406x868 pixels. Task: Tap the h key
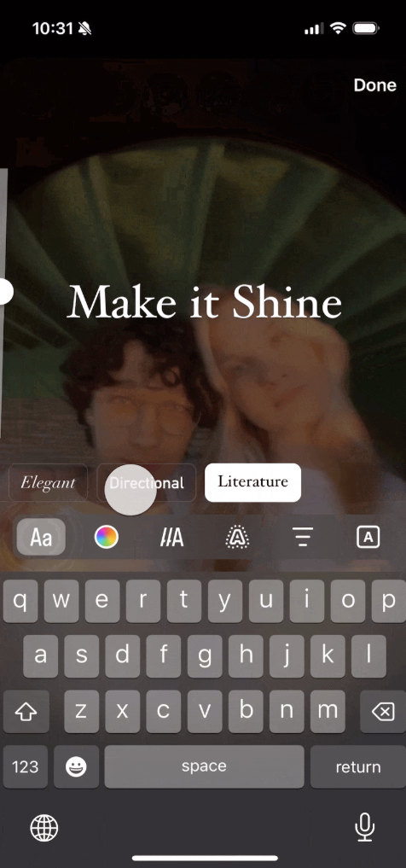(x=245, y=656)
